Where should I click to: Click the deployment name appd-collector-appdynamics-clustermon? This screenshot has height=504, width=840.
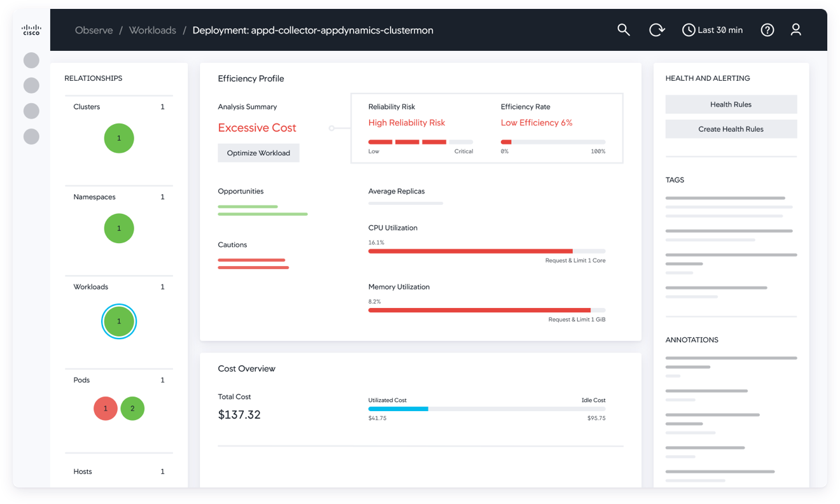point(342,30)
